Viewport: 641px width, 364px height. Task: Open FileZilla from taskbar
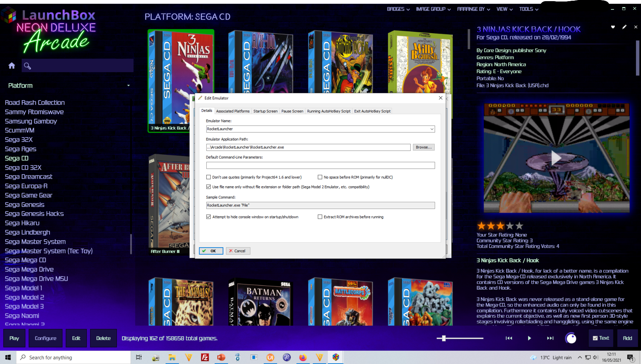click(x=205, y=357)
